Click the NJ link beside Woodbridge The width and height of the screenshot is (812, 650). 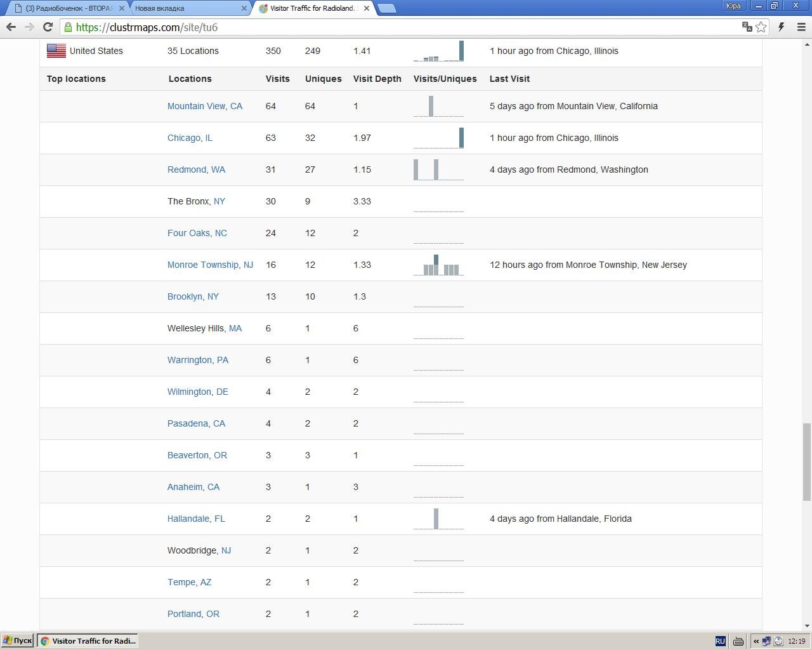226,550
